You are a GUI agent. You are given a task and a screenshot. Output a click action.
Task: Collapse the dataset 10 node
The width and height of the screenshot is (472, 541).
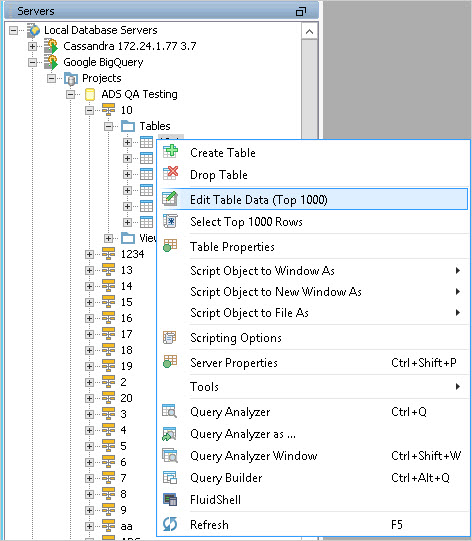tap(89, 110)
